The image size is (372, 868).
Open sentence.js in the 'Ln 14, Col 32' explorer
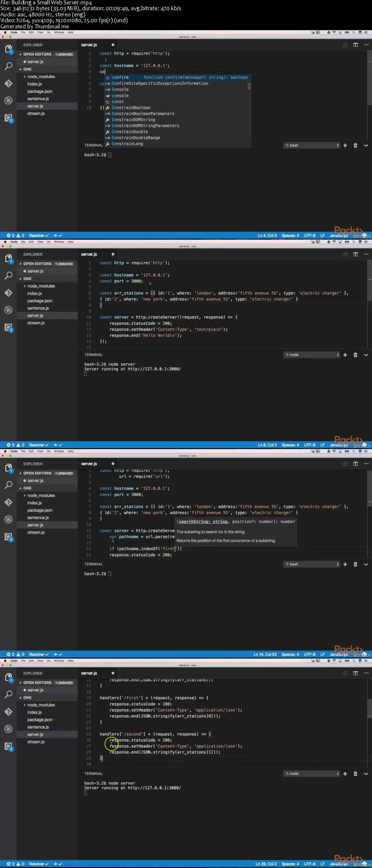click(x=38, y=518)
